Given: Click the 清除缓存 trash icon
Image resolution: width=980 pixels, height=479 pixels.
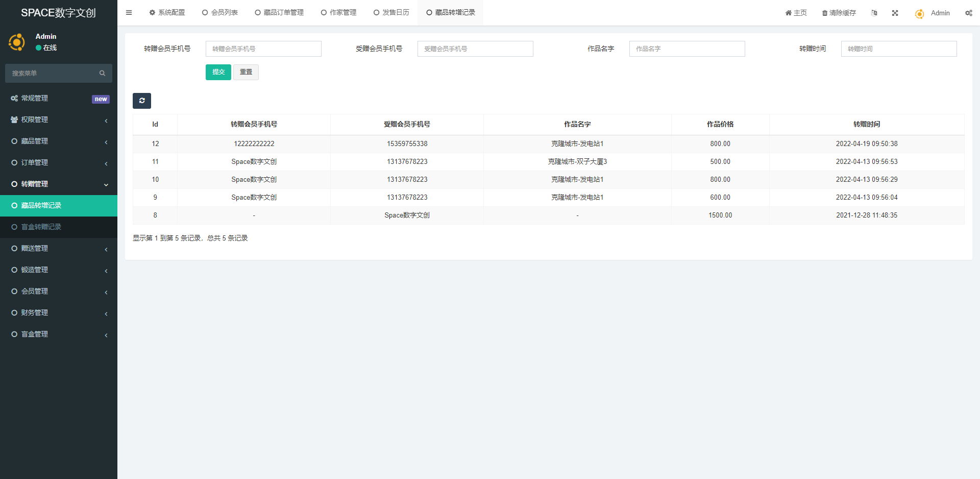Looking at the screenshot, I should (x=824, y=13).
